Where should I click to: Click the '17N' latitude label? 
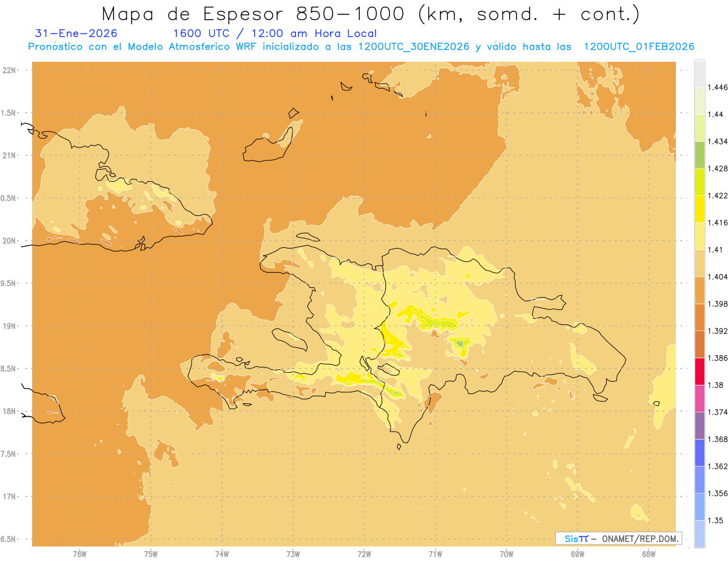tap(8, 497)
